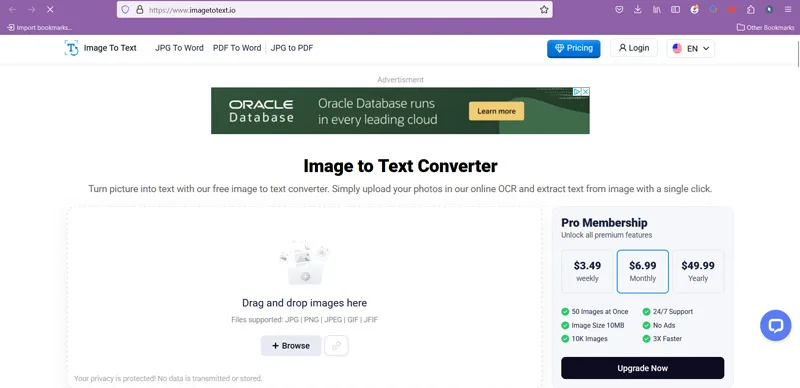Screen dimensions: 800x388
Task: Click '3X Faster' feature text
Action: pyautogui.click(x=667, y=338)
